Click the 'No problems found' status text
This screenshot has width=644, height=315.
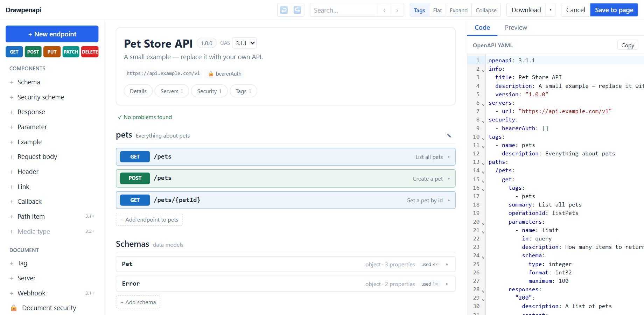pyautogui.click(x=145, y=117)
